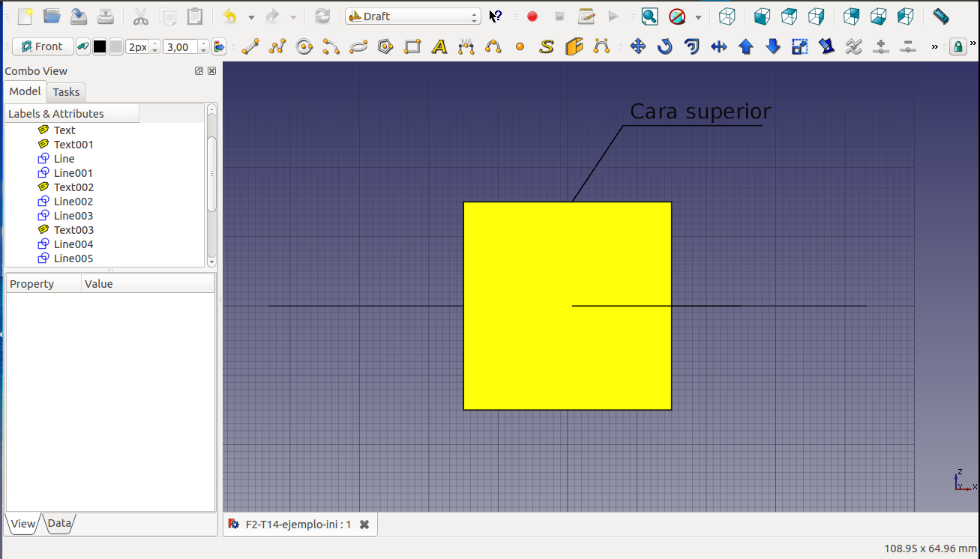Screen dimensions: 980x559
Task: Click the ShapeString S icon
Action: [547, 47]
